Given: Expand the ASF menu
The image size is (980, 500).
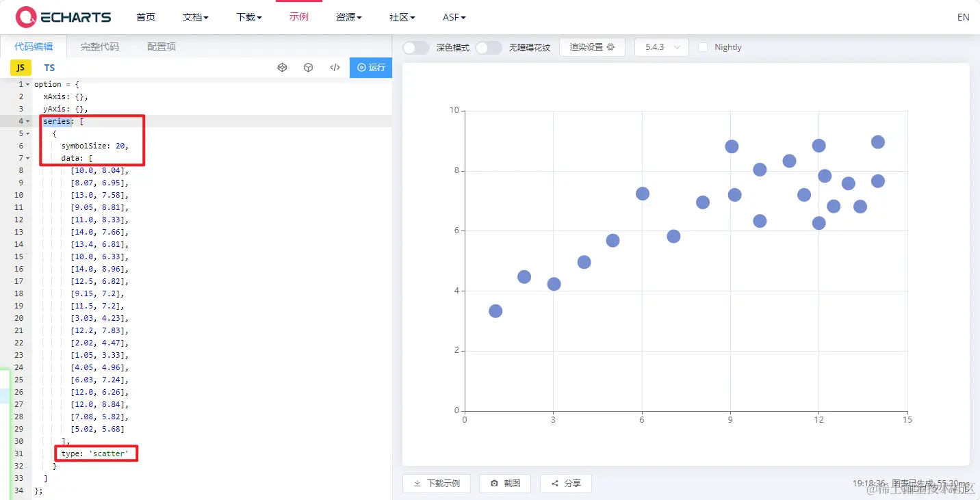Looking at the screenshot, I should (x=454, y=17).
